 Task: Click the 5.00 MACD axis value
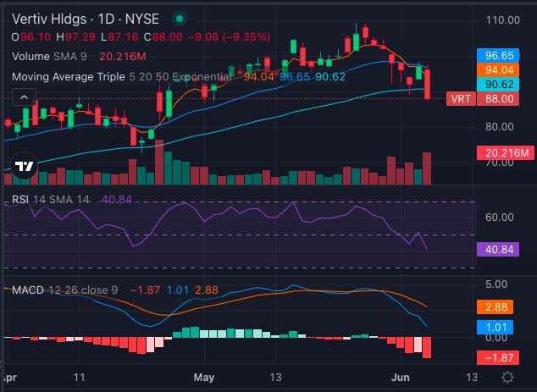click(496, 284)
